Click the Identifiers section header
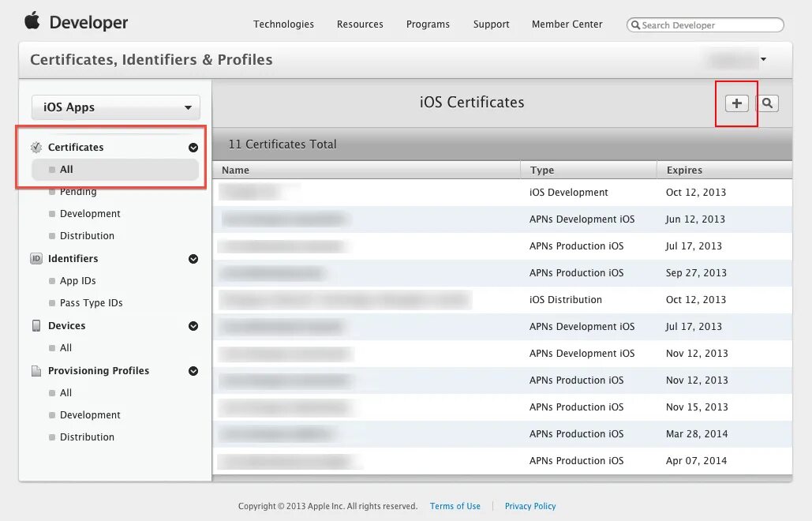 tap(73, 258)
